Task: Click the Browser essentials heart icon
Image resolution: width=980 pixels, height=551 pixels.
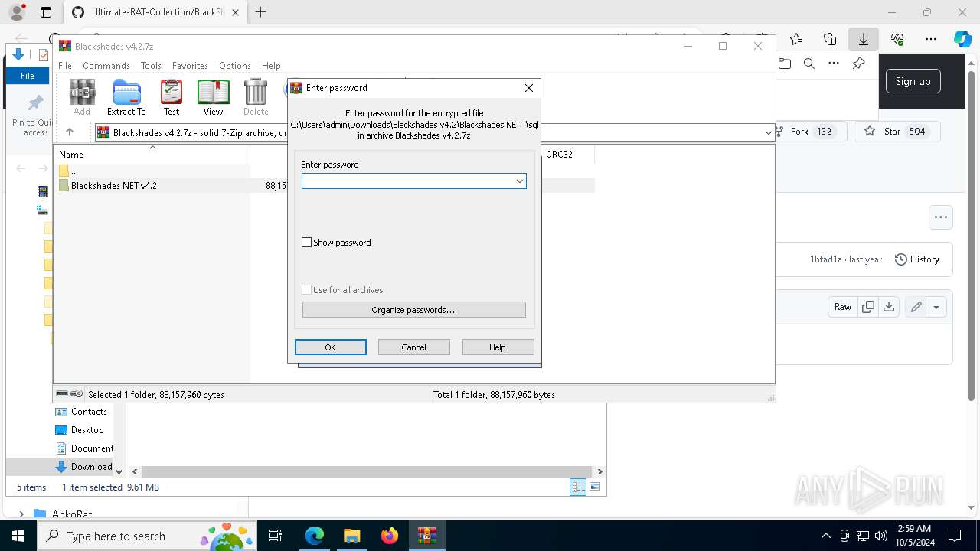Action: click(x=897, y=39)
